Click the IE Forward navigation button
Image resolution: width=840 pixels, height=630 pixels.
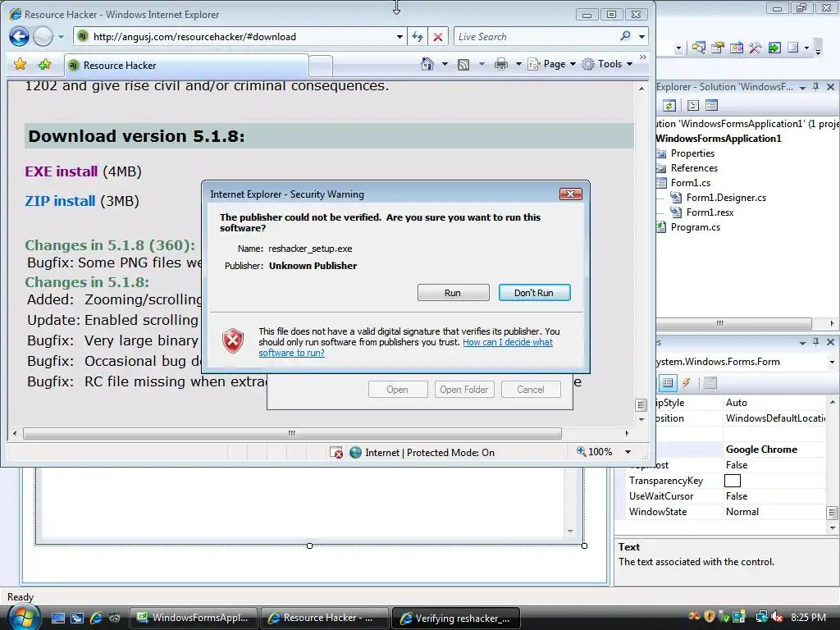pyautogui.click(x=43, y=36)
